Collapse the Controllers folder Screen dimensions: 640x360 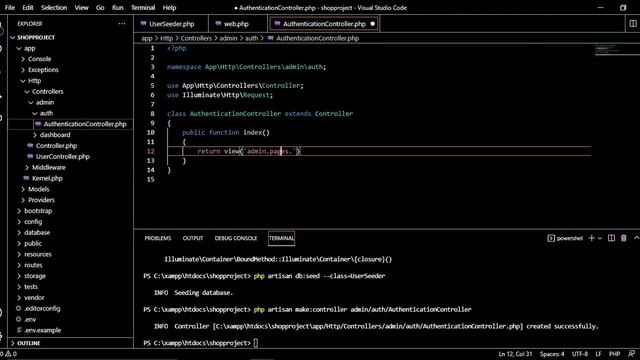pos(27,91)
